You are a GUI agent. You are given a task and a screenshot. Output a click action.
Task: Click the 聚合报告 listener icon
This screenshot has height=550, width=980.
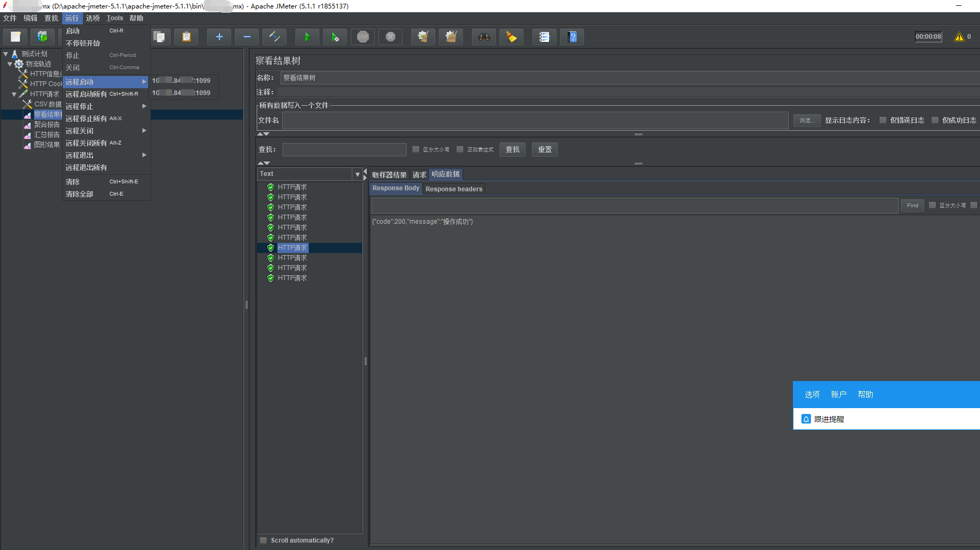(28, 125)
